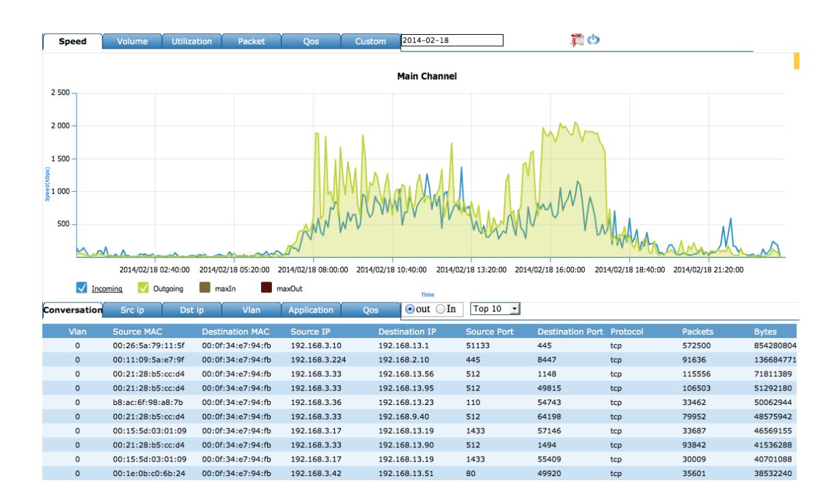
Task: Select the Dst ip tab
Action: (191, 310)
